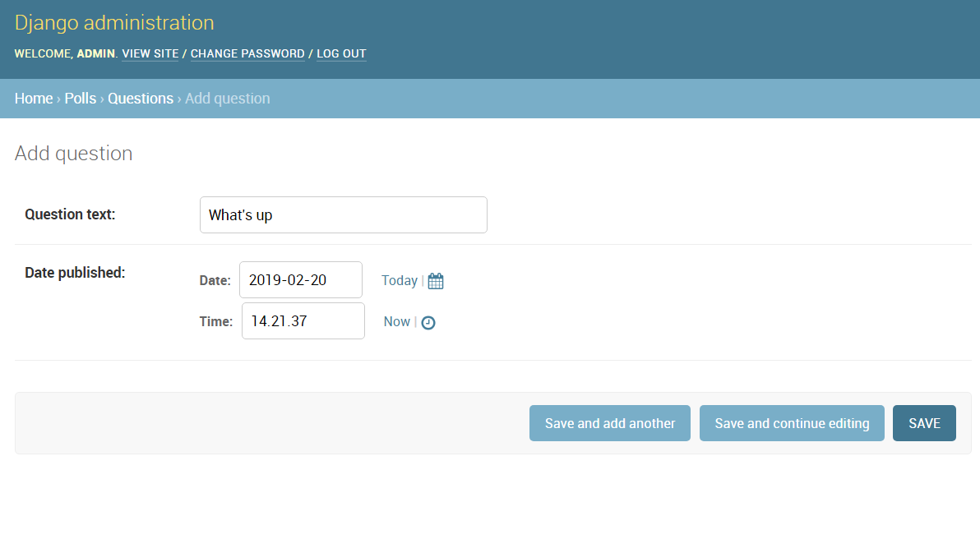Click the Now time shortcut

point(397,321)
